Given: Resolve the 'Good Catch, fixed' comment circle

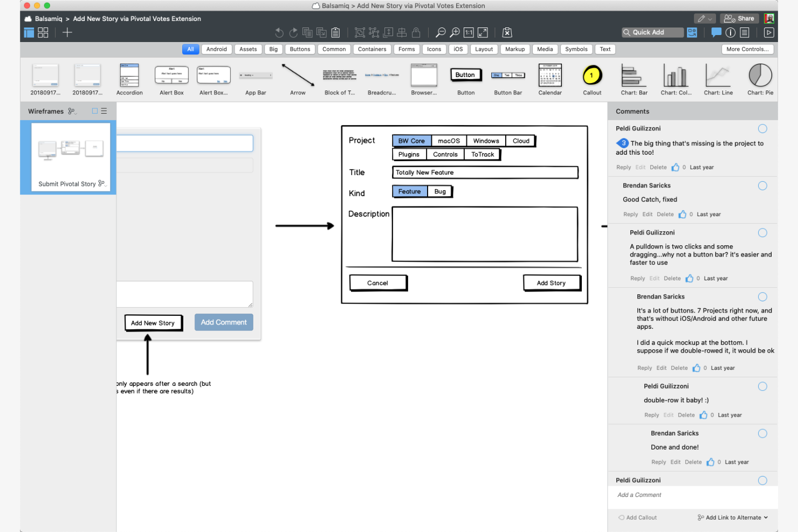Looking at the screenshot, I should (762, 186).
